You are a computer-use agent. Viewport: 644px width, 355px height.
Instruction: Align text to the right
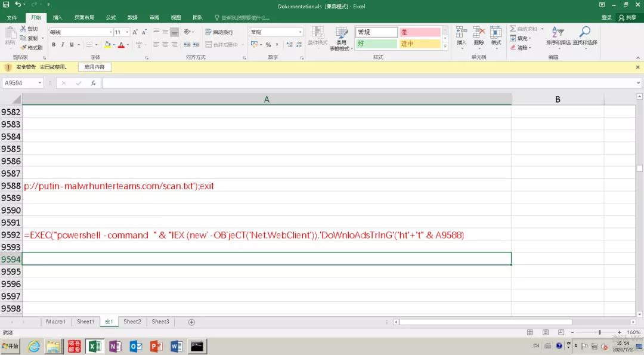pos(174,44)
